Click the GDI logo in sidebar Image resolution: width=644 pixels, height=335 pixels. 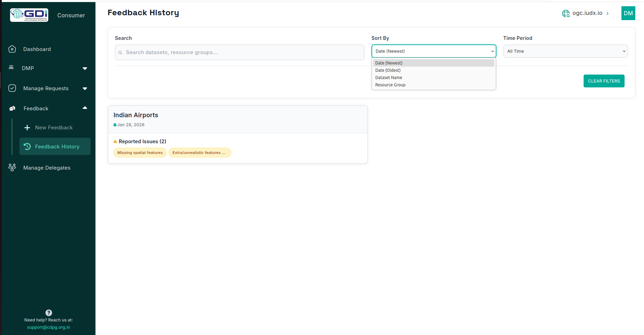(x=29, y=15)
